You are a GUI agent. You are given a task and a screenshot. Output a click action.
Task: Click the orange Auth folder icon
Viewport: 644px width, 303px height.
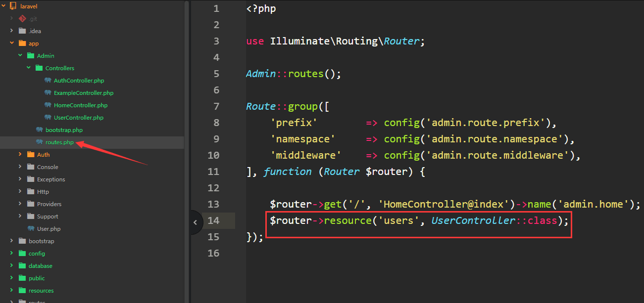click(x=31, y=155)
